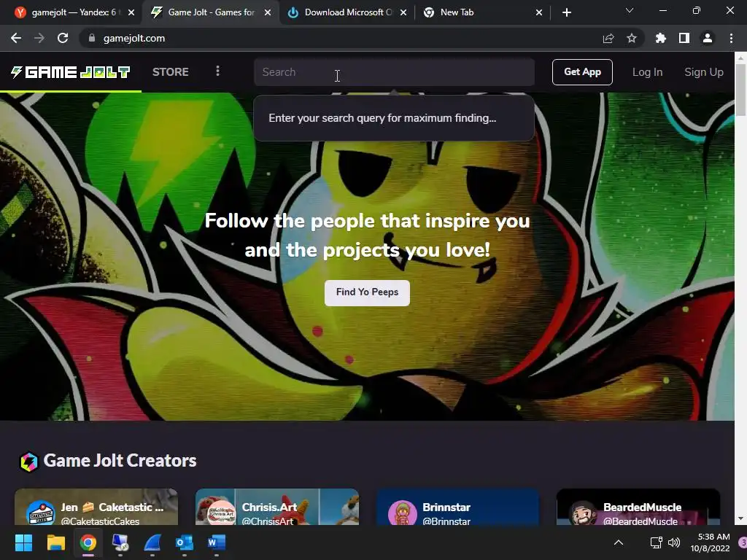Screen dimensions: 747x560
Task: Click the scrollbar down arrow
Action: (741, 519)
